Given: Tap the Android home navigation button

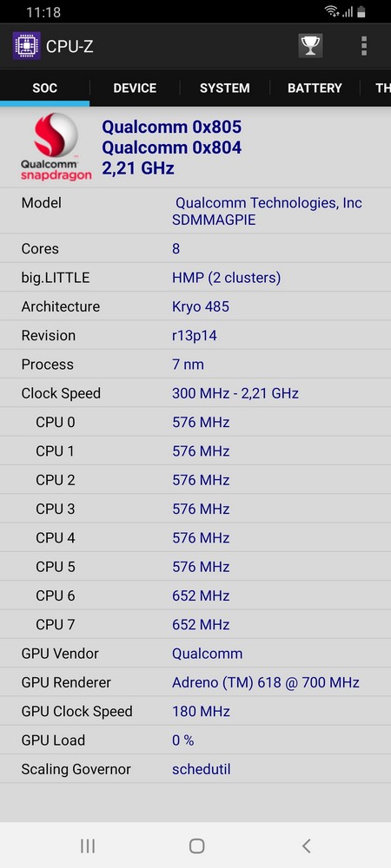Looking at the screenshot, I should click(x=196, y=845).
